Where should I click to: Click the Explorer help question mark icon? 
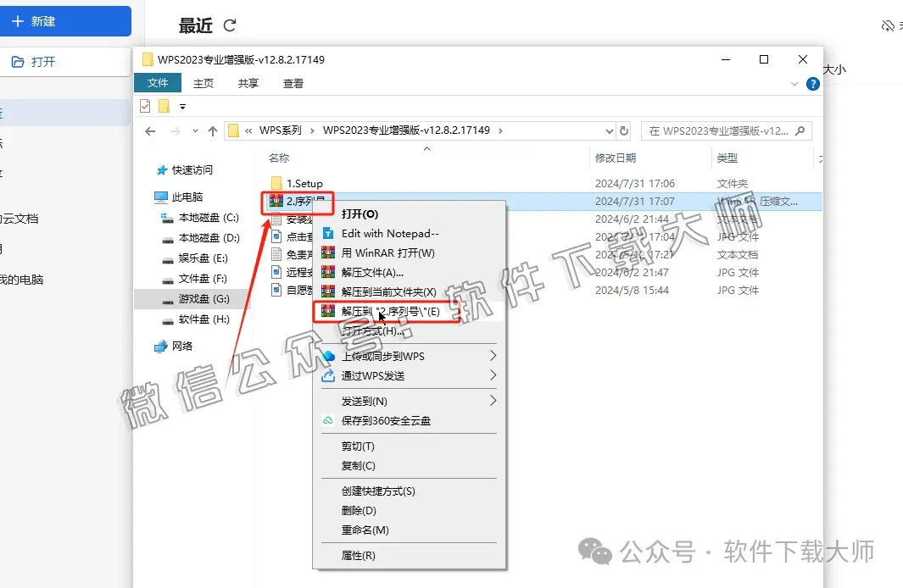812,84
